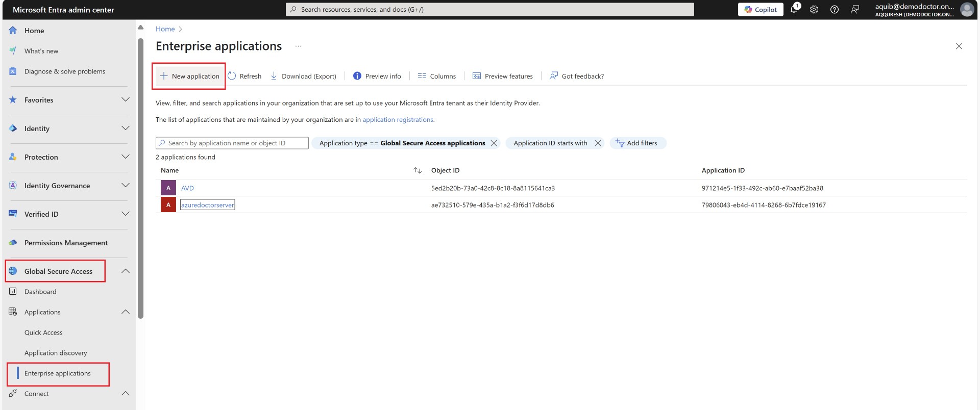Open the help question mark icon

(835, 10)
